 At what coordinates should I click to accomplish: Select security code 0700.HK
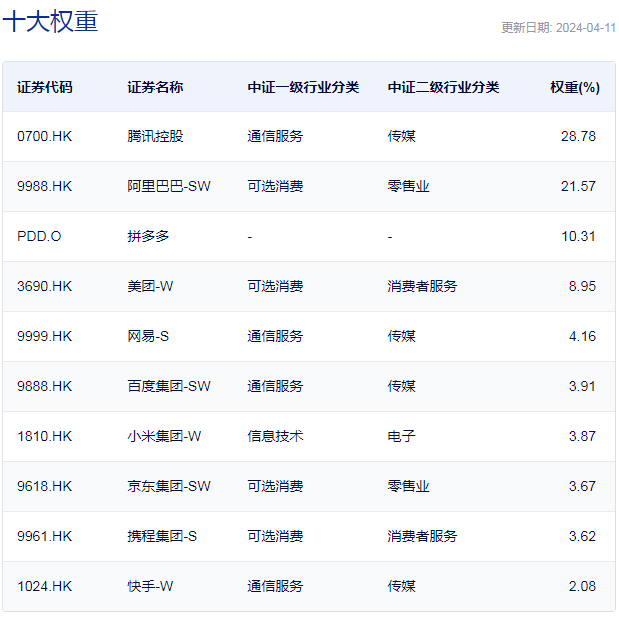pyautogui.click(x=45, y=137)
